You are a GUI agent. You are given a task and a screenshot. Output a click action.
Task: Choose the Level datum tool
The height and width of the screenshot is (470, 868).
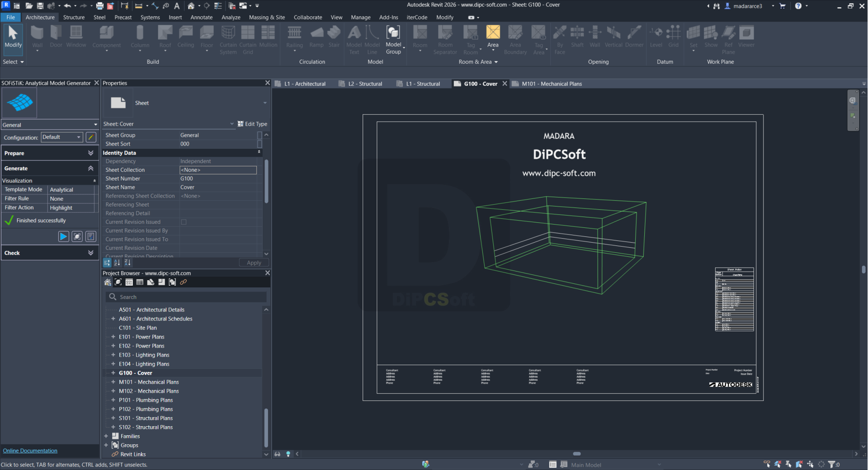pos(656,37)
